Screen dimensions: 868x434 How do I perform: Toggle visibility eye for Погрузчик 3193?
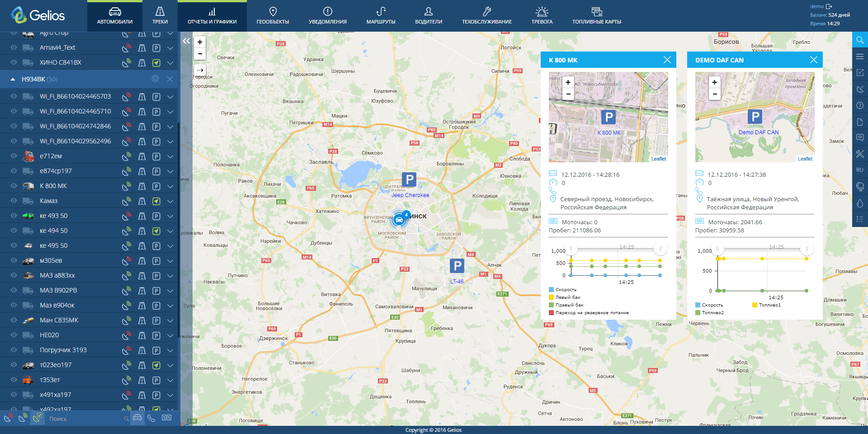(14, 350)
